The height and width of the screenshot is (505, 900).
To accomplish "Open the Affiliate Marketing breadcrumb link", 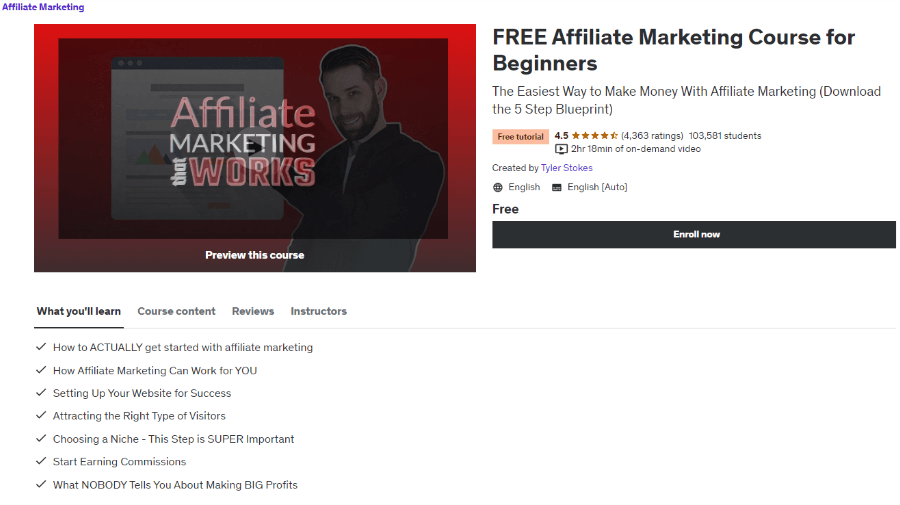I will (x=43, y=7).
